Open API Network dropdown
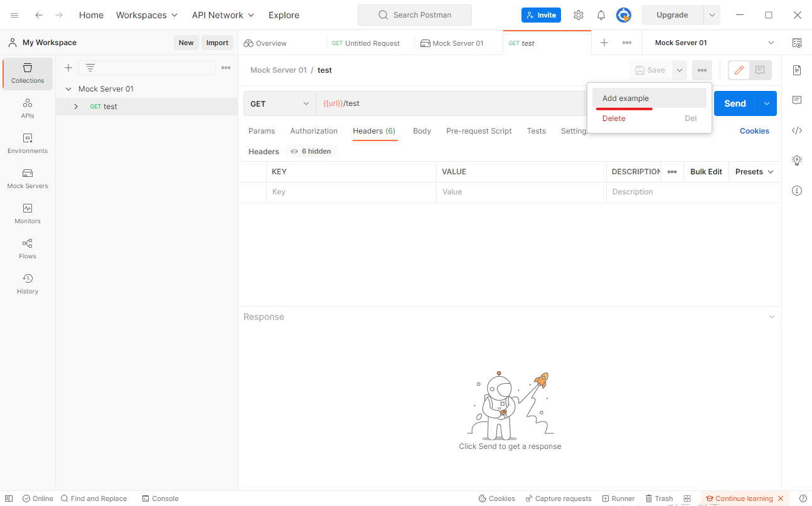Screen dimensions: 812x506 click(x=223, y=15)
